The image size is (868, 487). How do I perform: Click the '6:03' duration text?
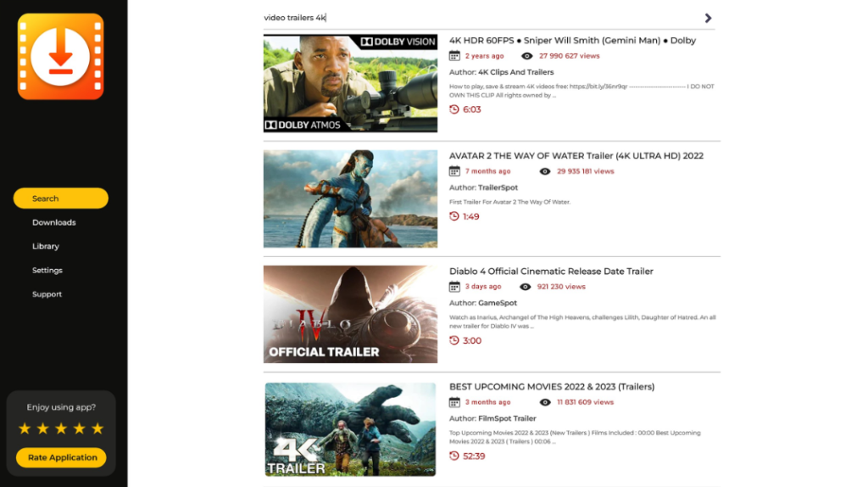pyautogui.click(x=471, y=109)
